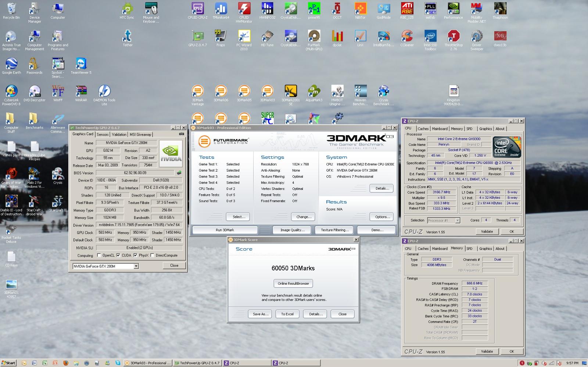Click the 9:57 PM clock in the taskbar
The height and width of the screenshot is (367, 588).
(572, 363)
